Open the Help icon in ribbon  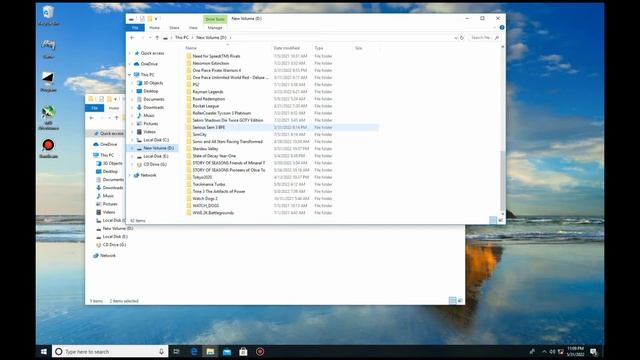tap(502, 28)
